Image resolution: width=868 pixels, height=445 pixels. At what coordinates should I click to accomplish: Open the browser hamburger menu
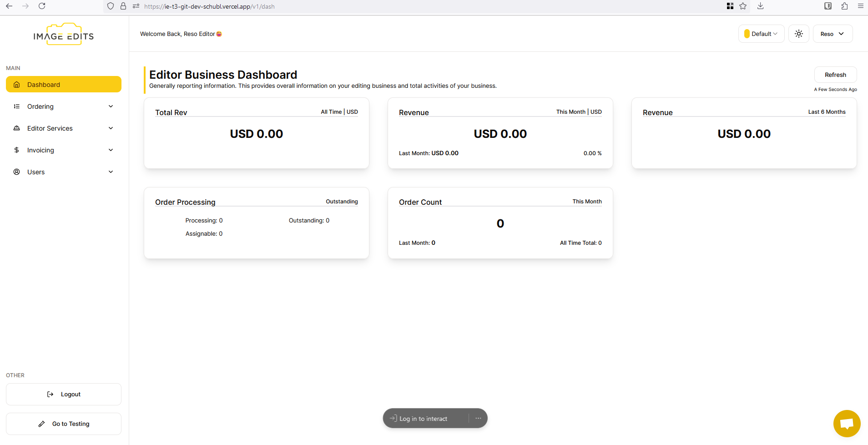tap(860, 6)
